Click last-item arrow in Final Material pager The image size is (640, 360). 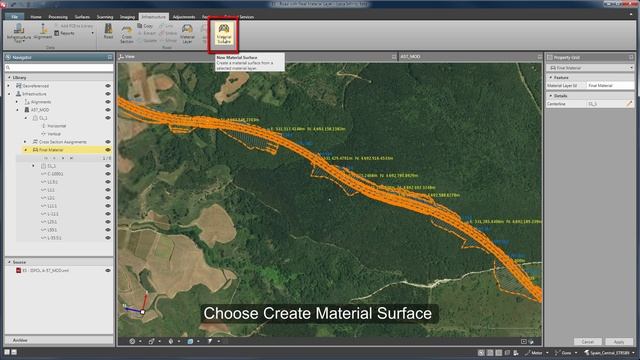(71, 158)
